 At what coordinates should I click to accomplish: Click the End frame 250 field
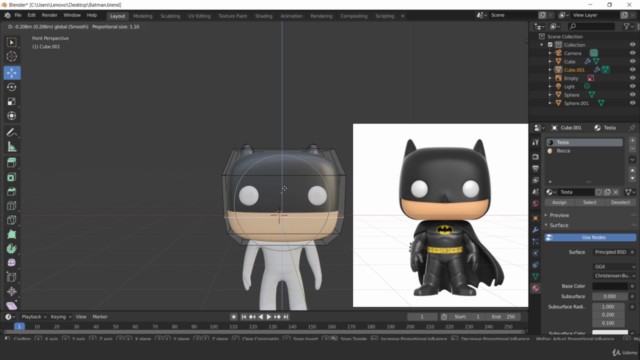503,317
